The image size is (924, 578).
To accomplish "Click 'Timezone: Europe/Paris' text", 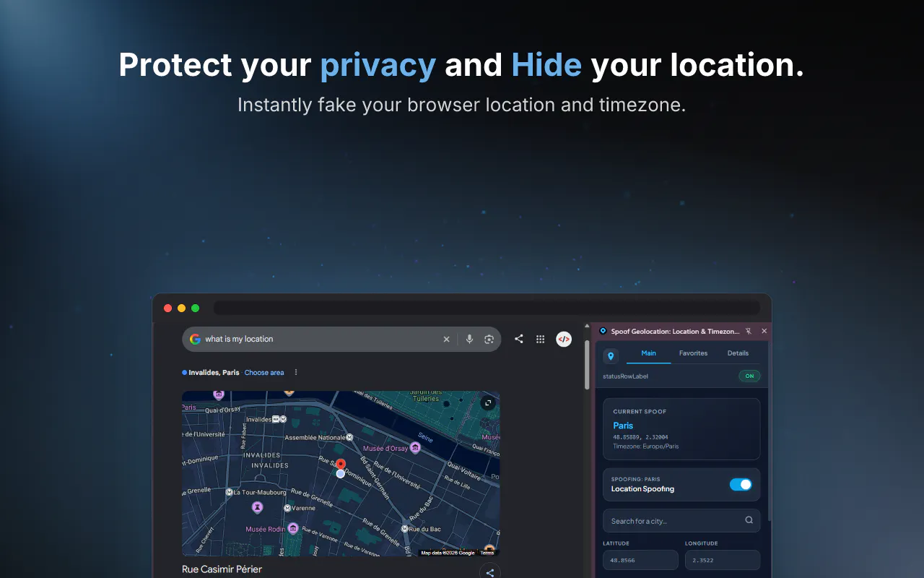I will coord(646,447).
